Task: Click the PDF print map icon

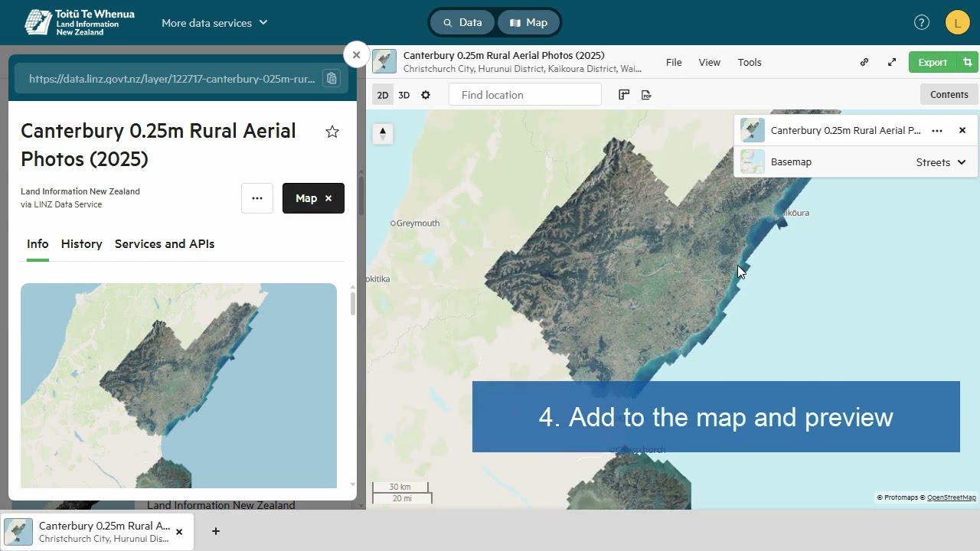Action: [x=646, y=95]
